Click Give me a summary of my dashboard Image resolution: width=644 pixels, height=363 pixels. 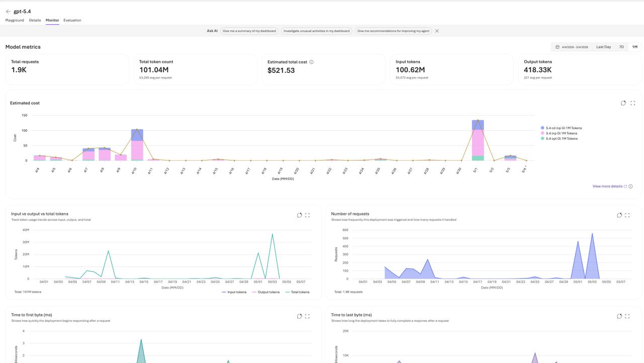coord(249,31)
